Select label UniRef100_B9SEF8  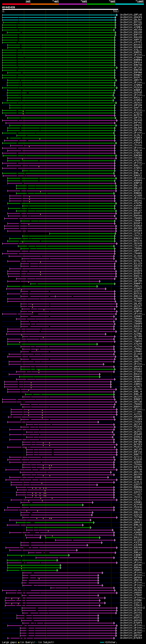coord(131,271)
